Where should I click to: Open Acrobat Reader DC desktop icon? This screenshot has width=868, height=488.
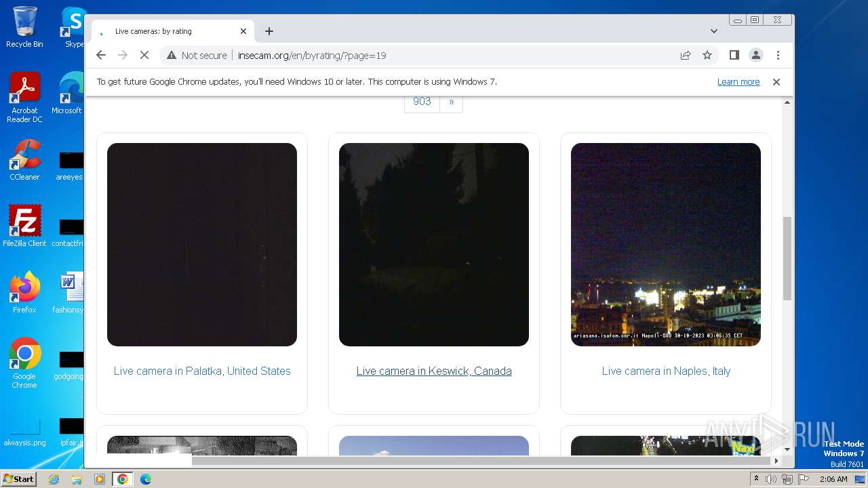24,98
